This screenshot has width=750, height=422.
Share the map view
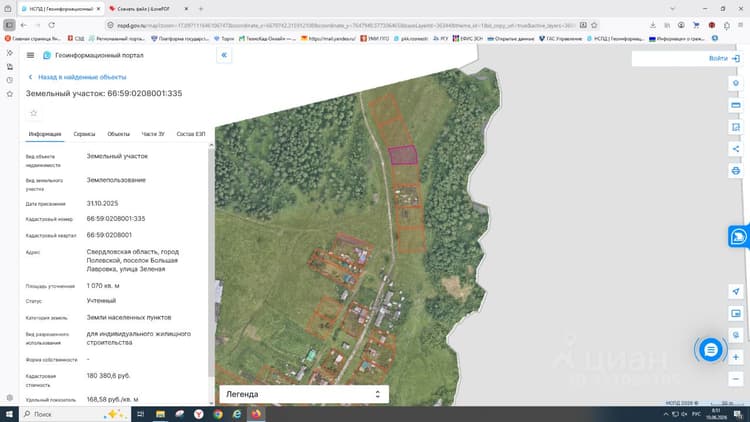click(736, 149)
